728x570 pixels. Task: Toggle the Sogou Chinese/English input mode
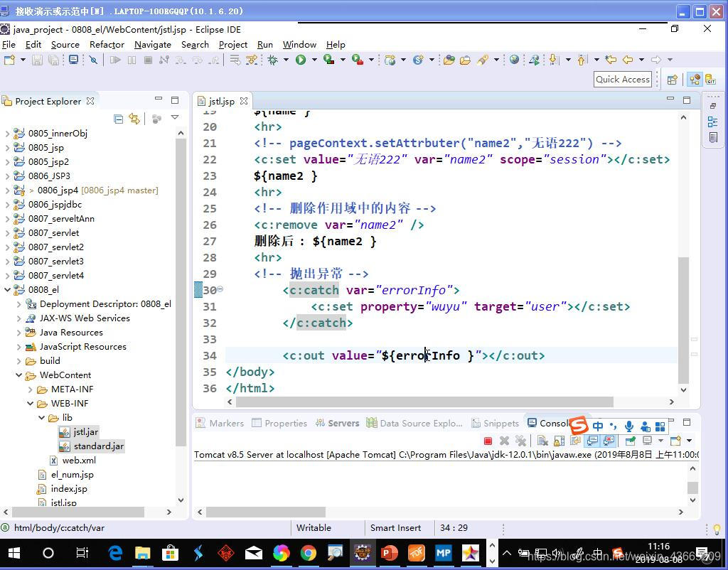598,426
